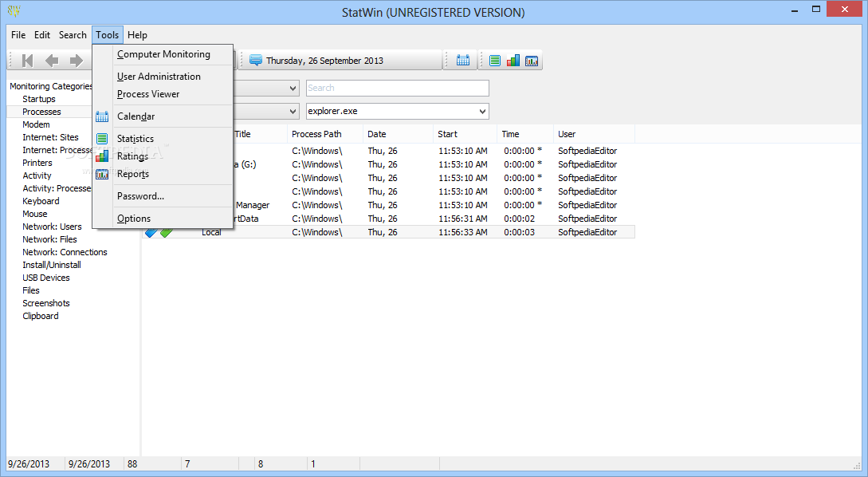
Task: Select the Clipboard category
Action: [x=41, y=316]
